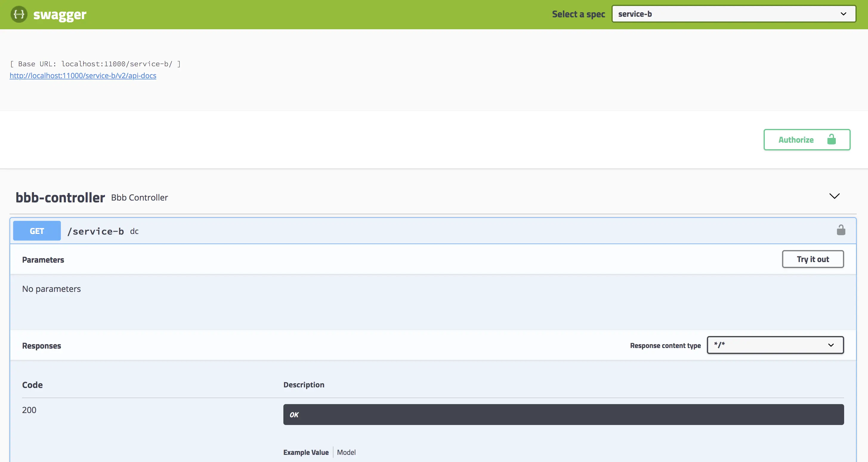Click the /service-b endpoint path
Image resolution: width=868 pixels, height=462 pixels.
click(x=96, y=231)
